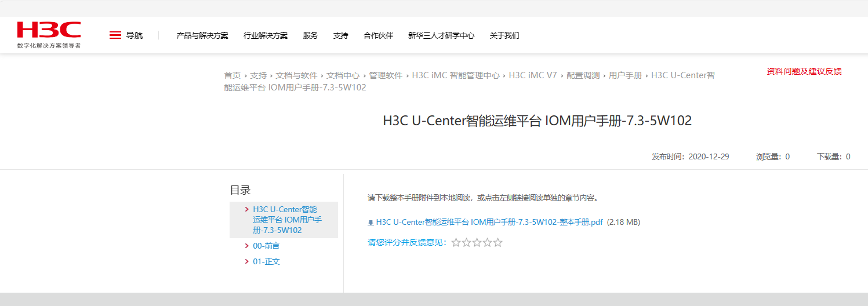
Task: Click the 发布时间：2020-12-29 text
Action: click(691, 156)
